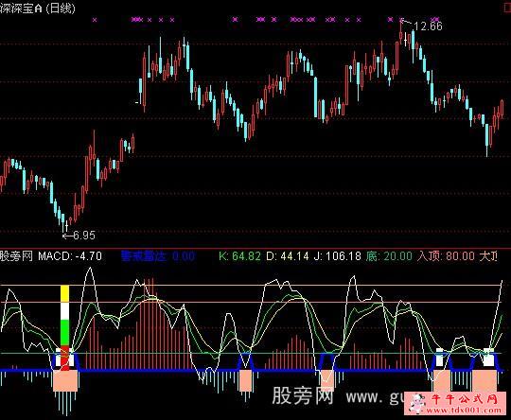Click the 12.66 high price label
Viewport: 511px width, 420px height.
click(429, 26)
